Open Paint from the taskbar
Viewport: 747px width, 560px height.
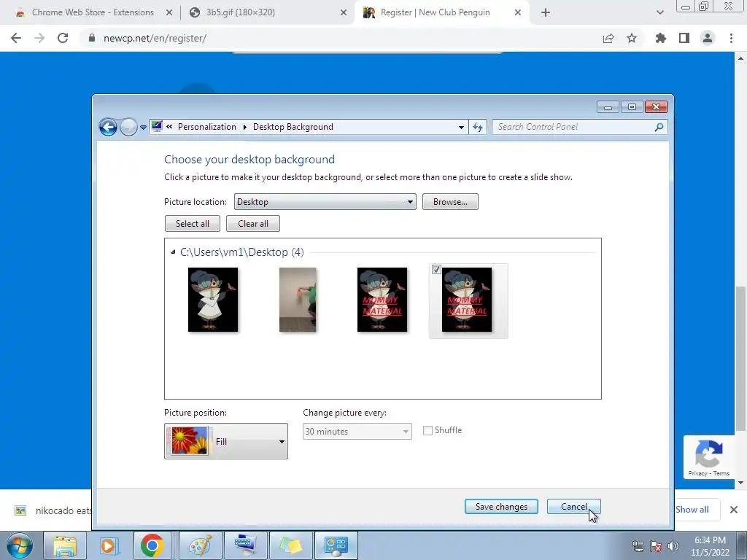click(x=201, y=545)
